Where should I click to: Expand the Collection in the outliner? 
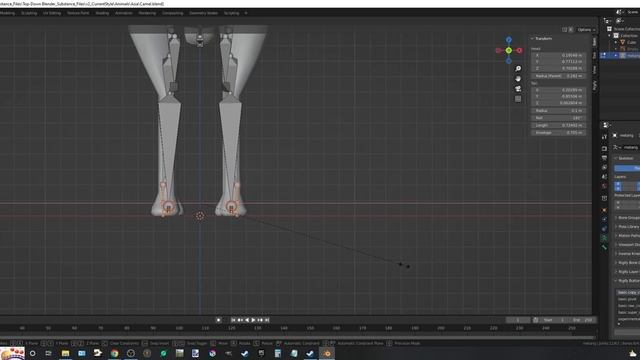pyautogui.click(x=610, y=36)
